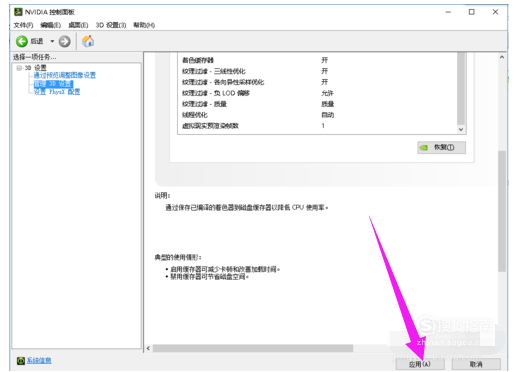Open the 文件(F) menu
The image size is (517, 372).
tap(23, 25)
